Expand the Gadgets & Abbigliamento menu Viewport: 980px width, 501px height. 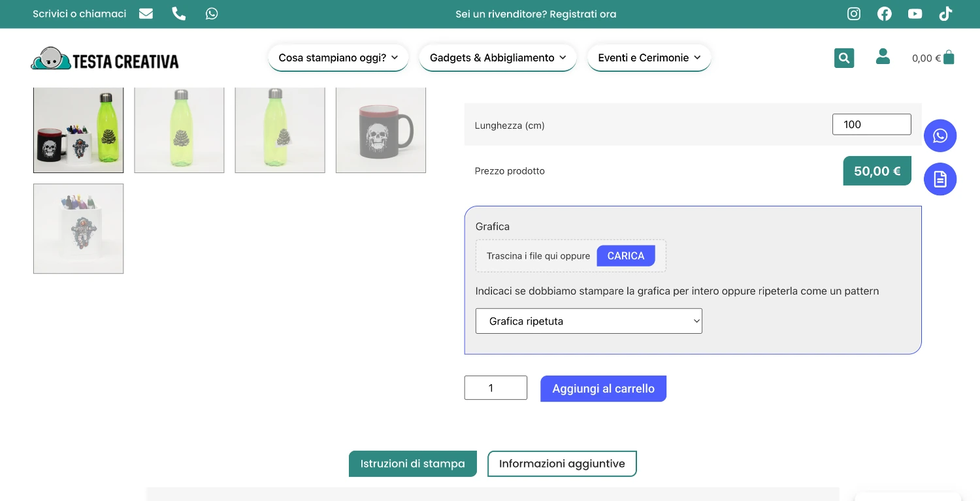(x=497, y=57)
